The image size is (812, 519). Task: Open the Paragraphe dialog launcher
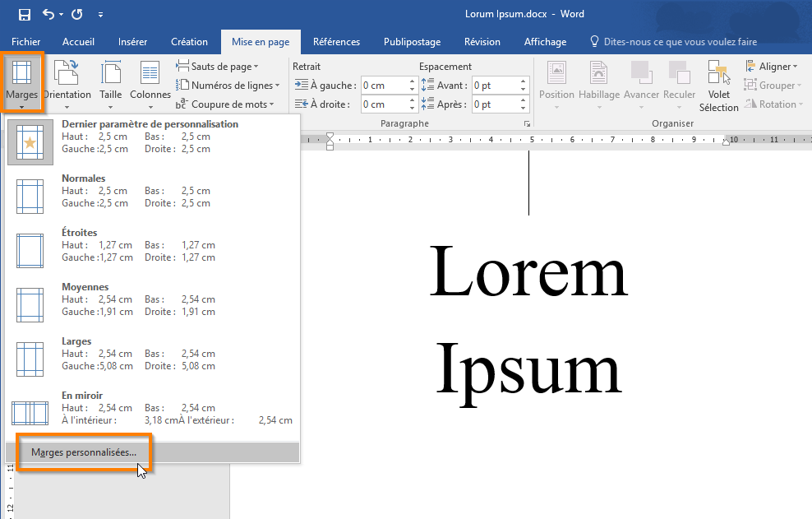527,124
